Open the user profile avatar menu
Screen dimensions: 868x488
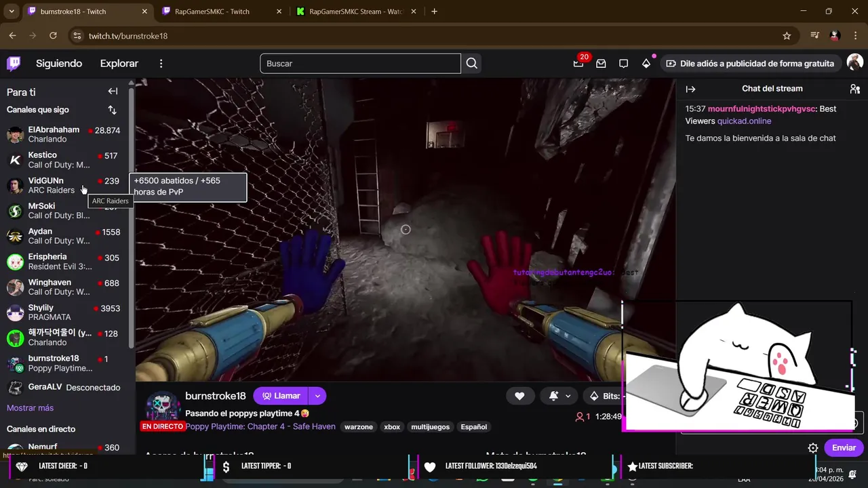pyautogui.click(x=855, y=63)
